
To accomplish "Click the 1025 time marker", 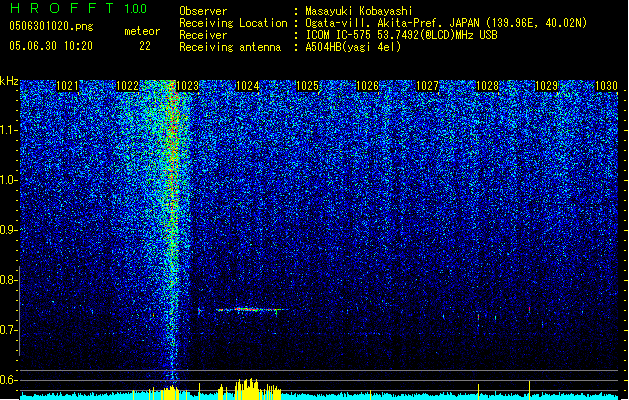I will 307,86.
